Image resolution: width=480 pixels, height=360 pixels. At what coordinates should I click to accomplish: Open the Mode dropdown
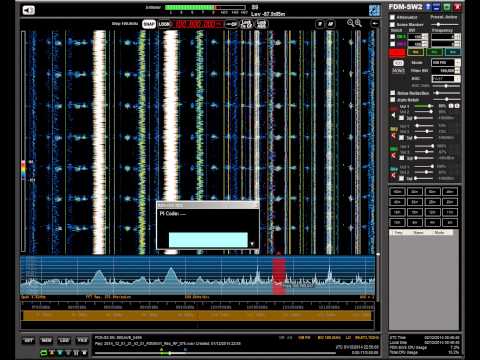[x=446, y=62]
